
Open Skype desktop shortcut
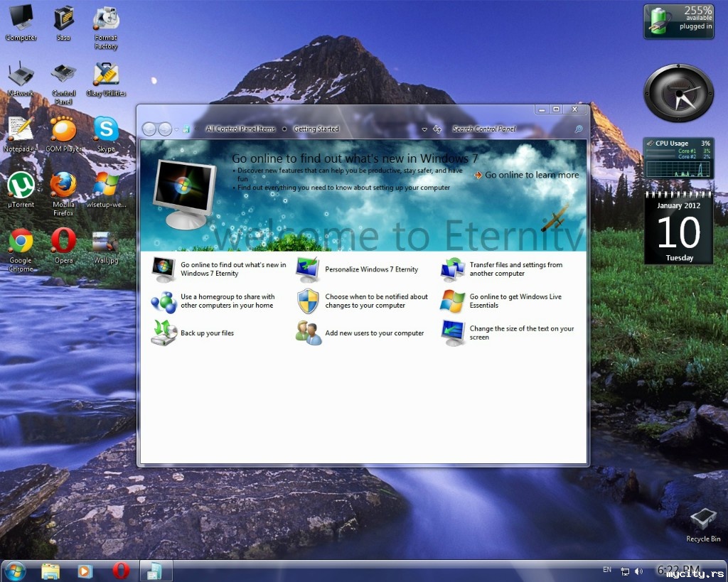(106, 134)
